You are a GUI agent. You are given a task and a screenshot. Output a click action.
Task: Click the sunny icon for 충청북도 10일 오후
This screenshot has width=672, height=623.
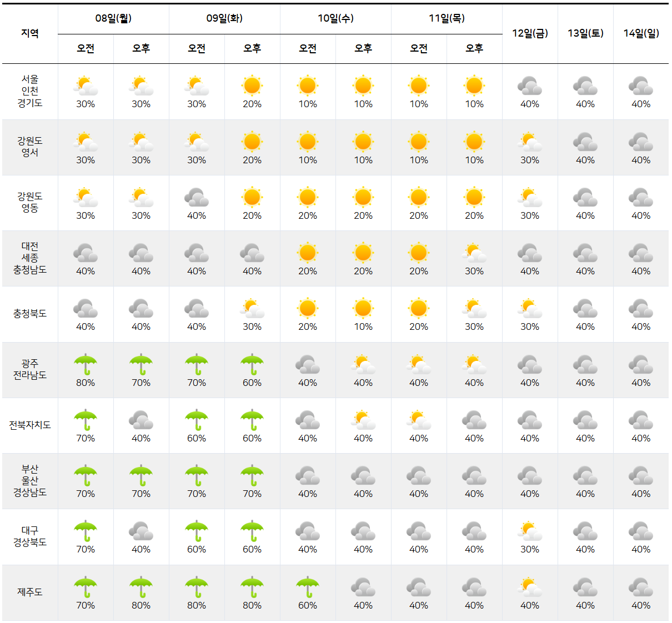(x=363, y=308)
